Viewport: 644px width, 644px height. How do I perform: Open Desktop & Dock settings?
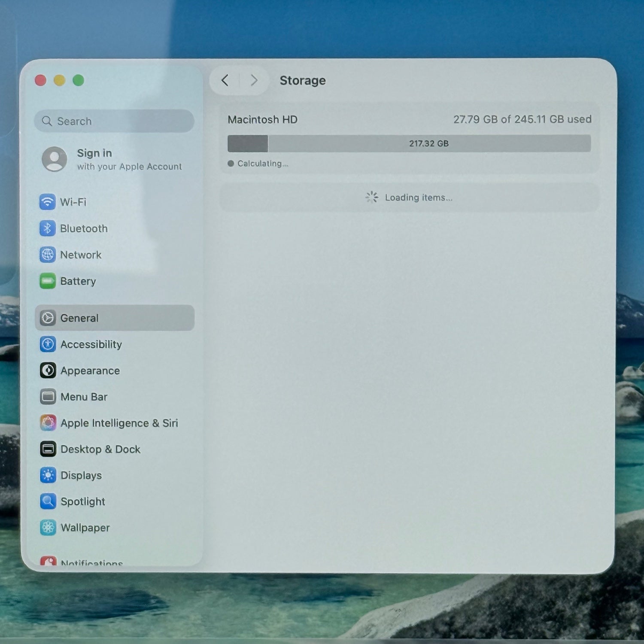100,449
